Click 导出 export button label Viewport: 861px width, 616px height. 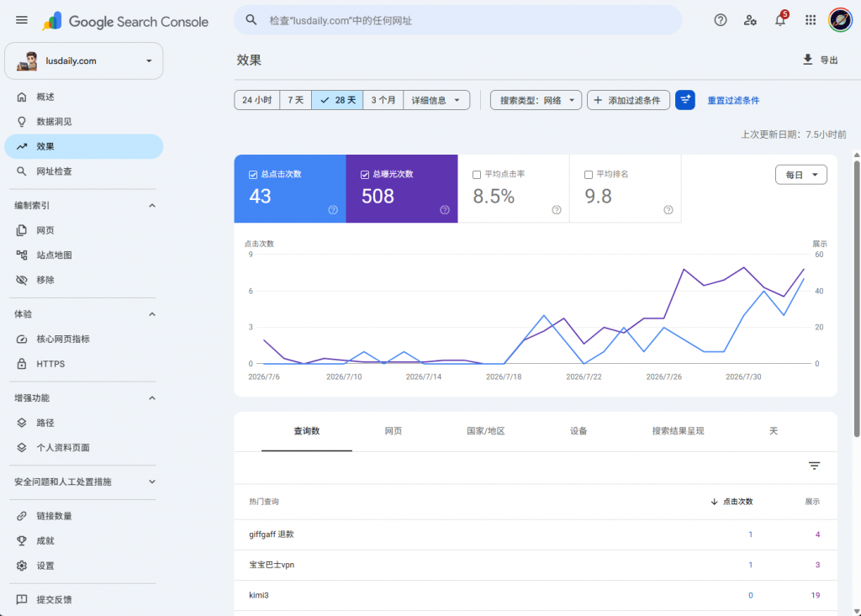[828, 61]
